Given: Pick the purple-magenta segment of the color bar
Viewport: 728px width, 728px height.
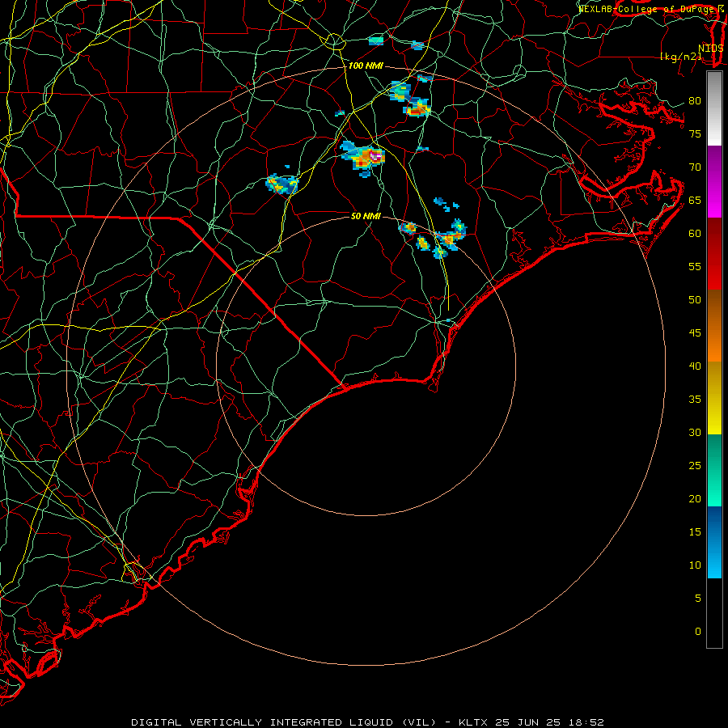Looking at the screenshot, I should [x=714, y=181].
